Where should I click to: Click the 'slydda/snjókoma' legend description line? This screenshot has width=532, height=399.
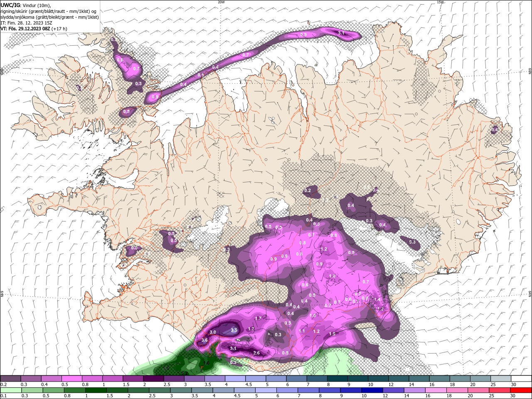click(x=50, y=17)
